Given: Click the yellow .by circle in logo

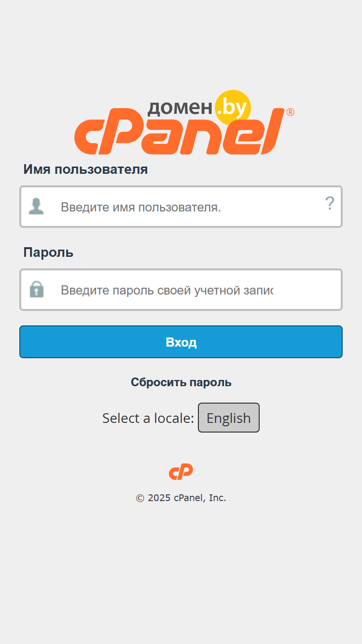Looking at the screenshot, I should click(x=232, y=108).
